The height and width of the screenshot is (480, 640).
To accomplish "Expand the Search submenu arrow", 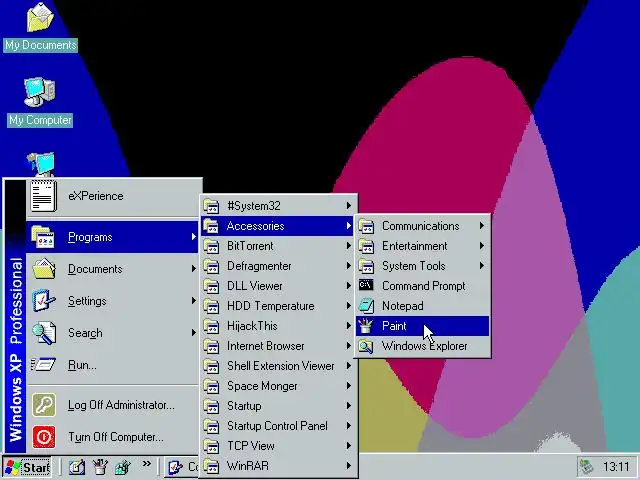I will pos(193,333).
